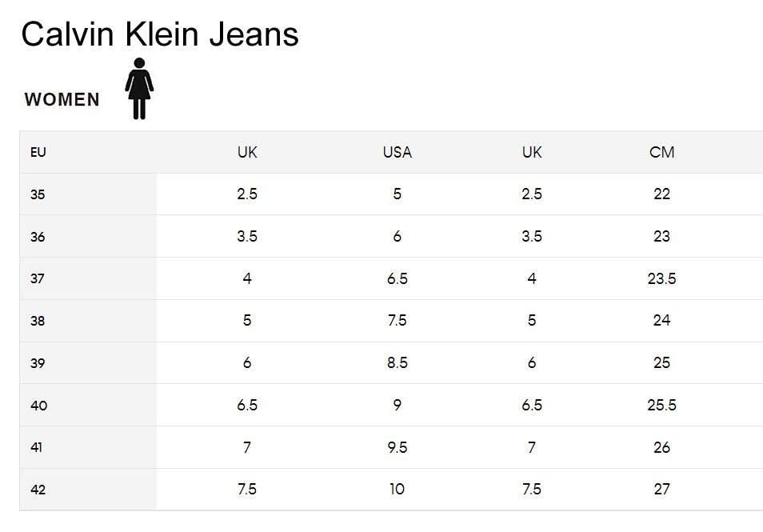763x532 pixels.
Task: Select EU size 37 row label
Action: coord(38,279)
